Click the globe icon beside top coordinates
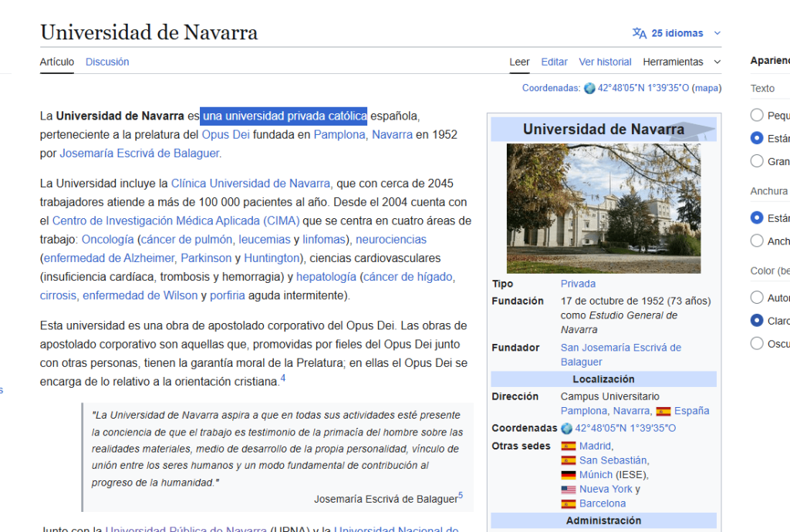The width and height of the screenshot is (790, 532). tap(589, 89)
